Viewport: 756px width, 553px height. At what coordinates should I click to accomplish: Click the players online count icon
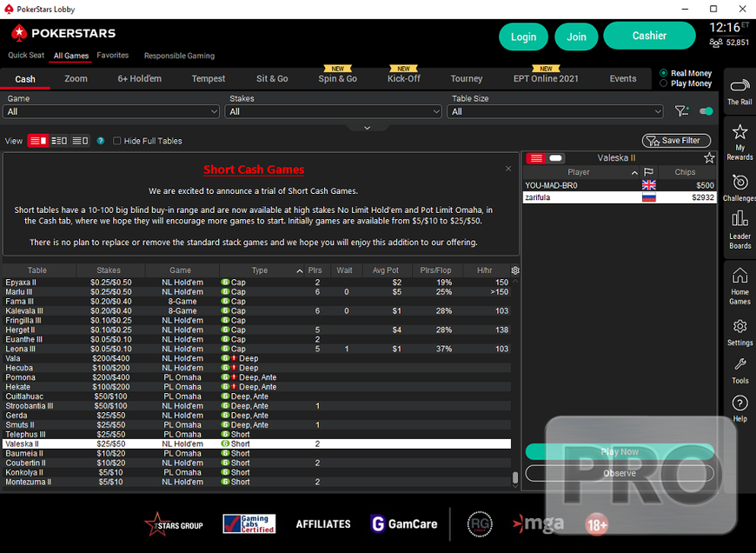(715, 43)
